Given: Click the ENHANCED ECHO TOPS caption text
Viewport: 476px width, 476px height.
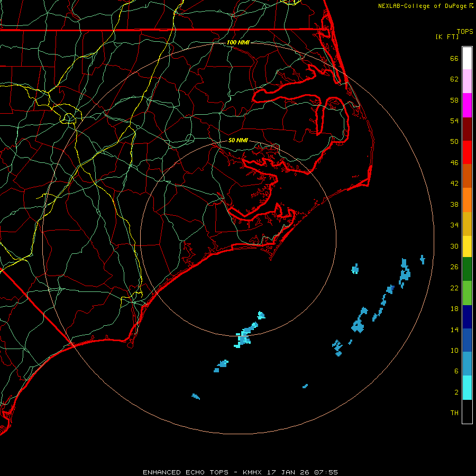Looking at the screenshot, I should pos(186,472).
